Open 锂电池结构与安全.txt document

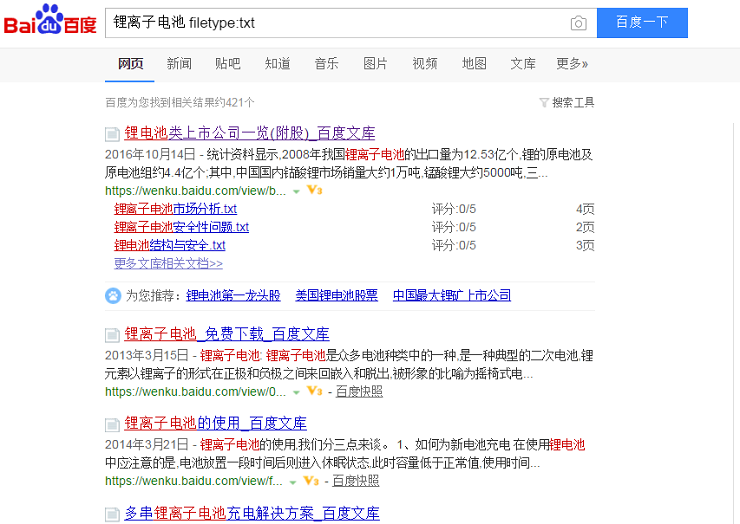169,245
